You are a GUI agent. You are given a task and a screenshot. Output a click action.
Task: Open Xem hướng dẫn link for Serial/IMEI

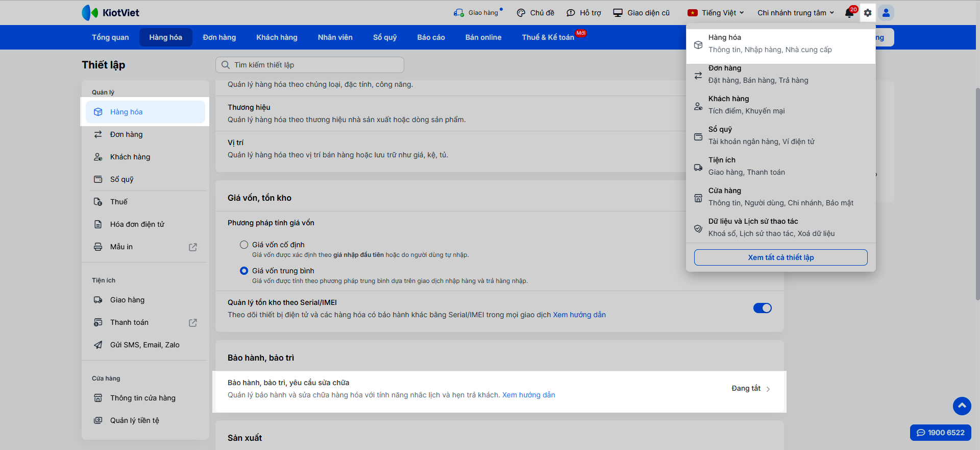[579, 315]
